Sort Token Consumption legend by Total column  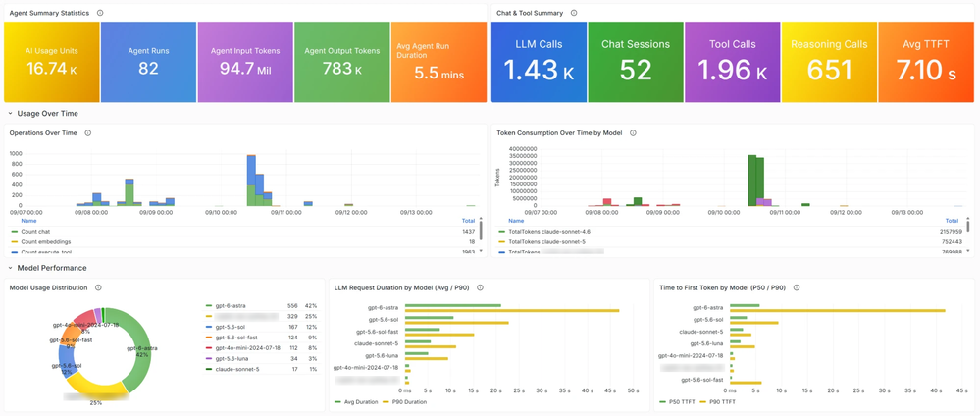(952, 221)
